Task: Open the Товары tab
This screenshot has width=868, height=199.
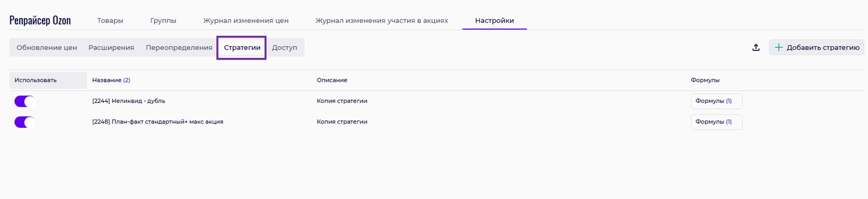Action: click(x=110, y=21)
